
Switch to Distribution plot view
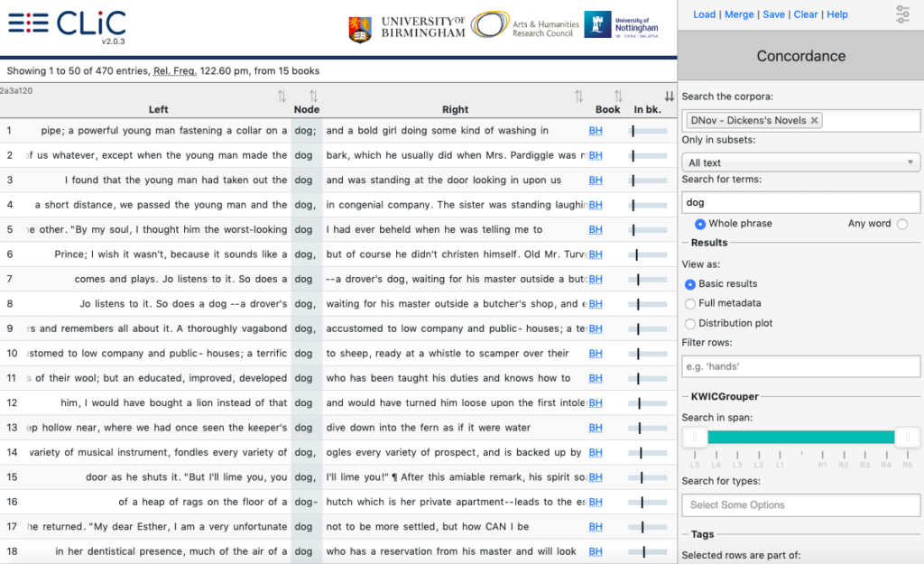click(690, 323)
